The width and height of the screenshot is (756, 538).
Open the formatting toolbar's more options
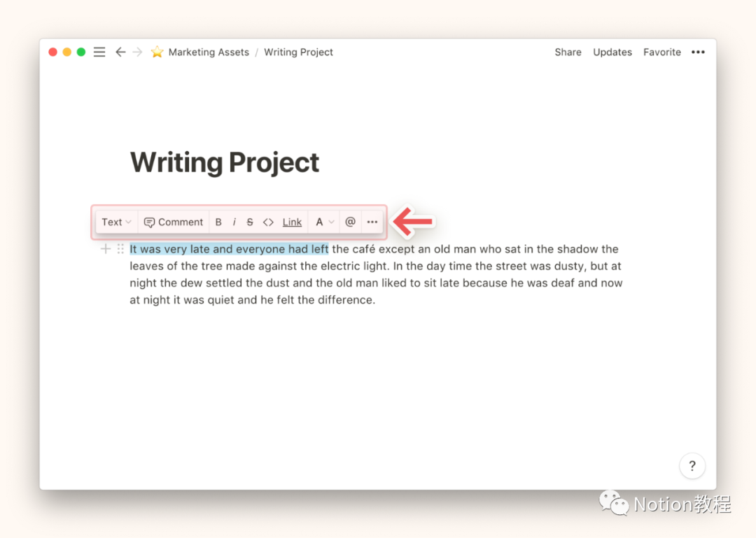coord(372,222)
